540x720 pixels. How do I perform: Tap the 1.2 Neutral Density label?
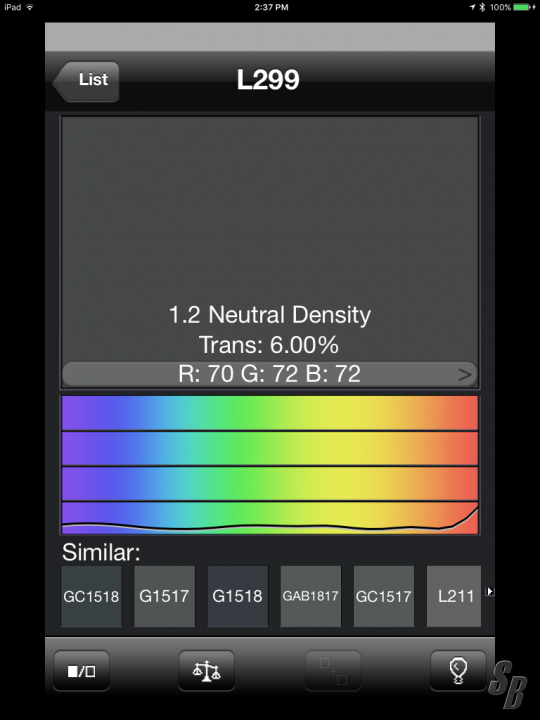270,315
